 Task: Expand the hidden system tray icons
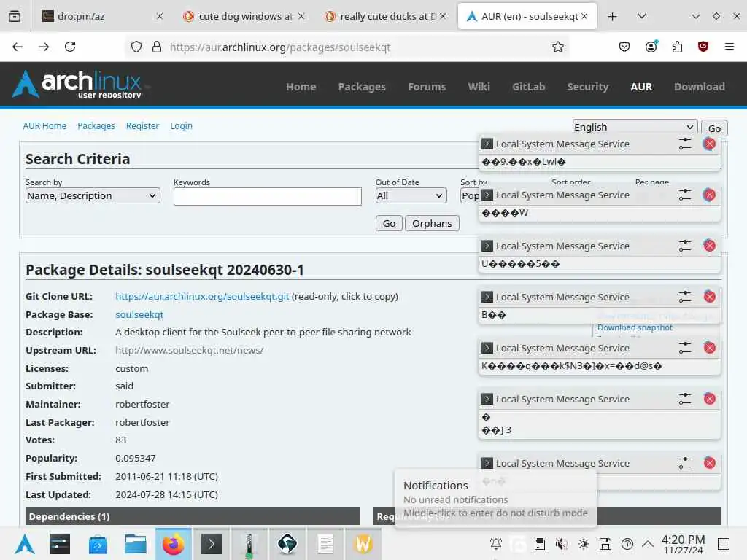(x=648, y=543)
